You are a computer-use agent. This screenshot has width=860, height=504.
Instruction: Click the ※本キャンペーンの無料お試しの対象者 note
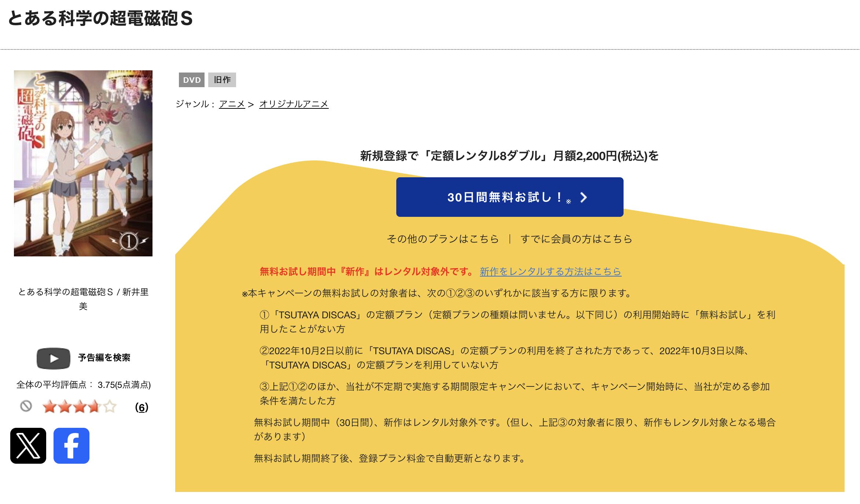(437, 293)
